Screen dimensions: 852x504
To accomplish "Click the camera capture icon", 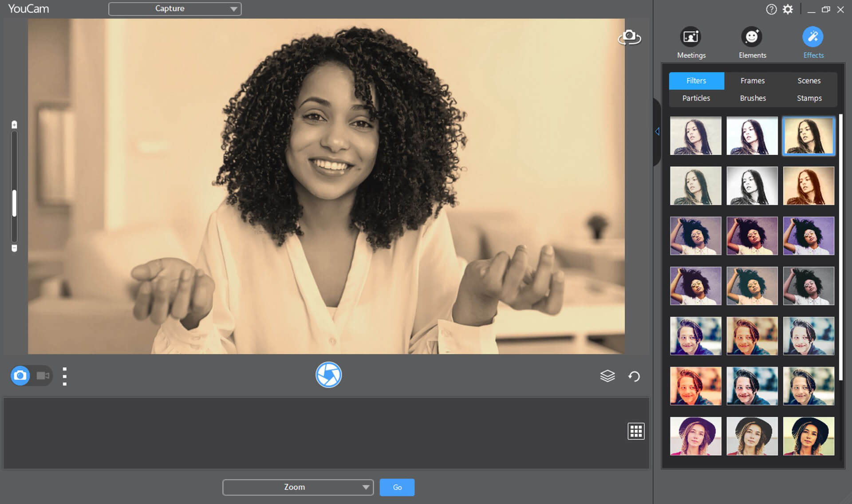I will 330,375.
